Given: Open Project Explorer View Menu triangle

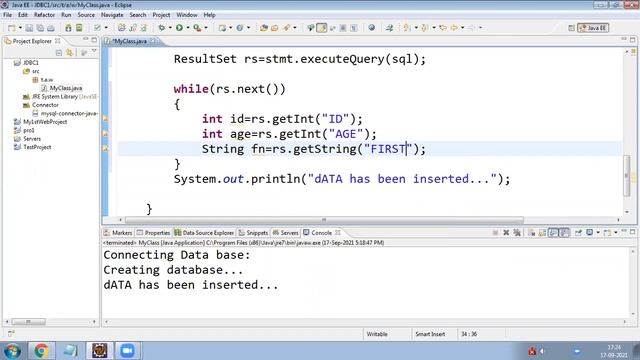Looking at the screenshot, I should pyautogui.click(x=94, y=52).
